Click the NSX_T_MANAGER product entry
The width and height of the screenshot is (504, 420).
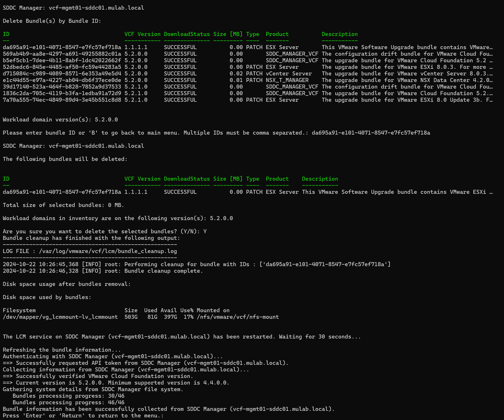(287, 80)
